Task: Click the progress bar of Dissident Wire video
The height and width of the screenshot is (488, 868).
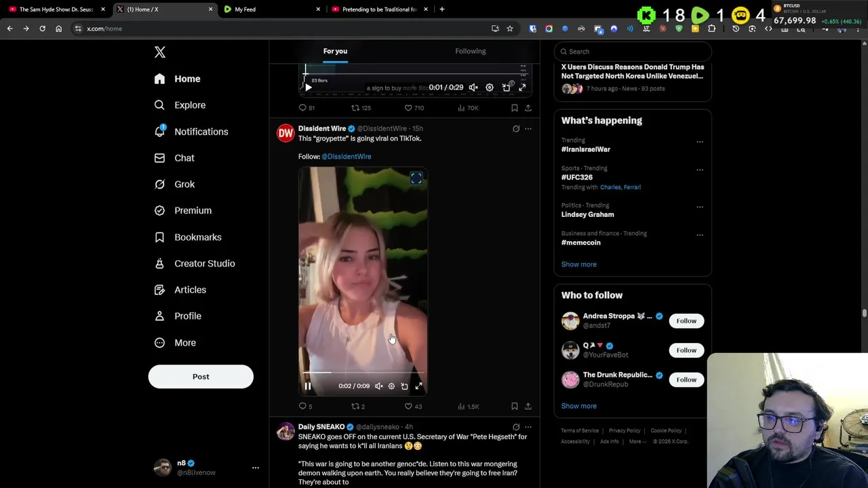Action: click(363, 373)
